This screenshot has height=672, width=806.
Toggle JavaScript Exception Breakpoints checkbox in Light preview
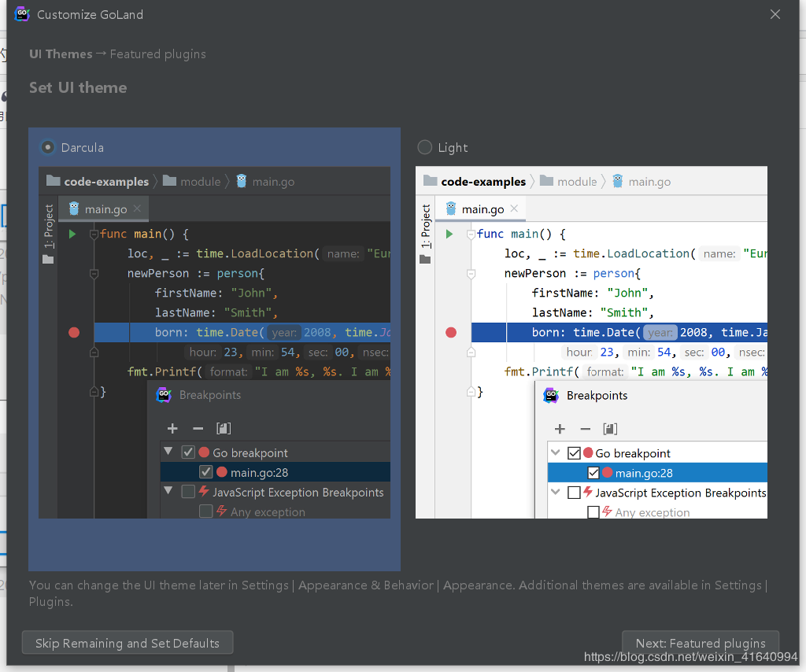(x=574, y=492)
